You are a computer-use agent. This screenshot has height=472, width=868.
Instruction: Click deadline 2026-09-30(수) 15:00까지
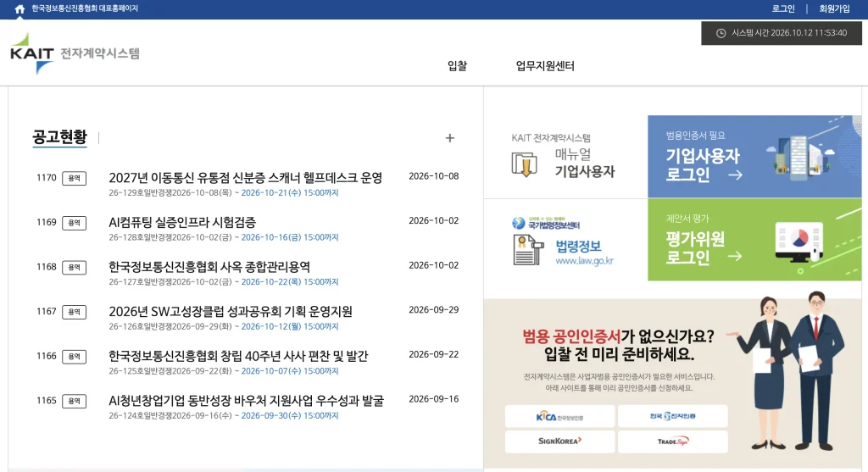click(290, 415)
